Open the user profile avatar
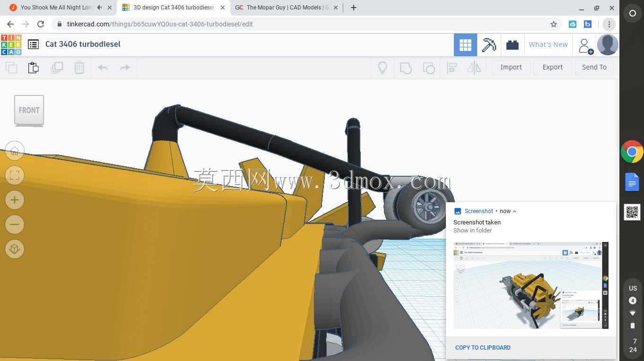This screenshot has width=644, height=361. click(608, 45)
